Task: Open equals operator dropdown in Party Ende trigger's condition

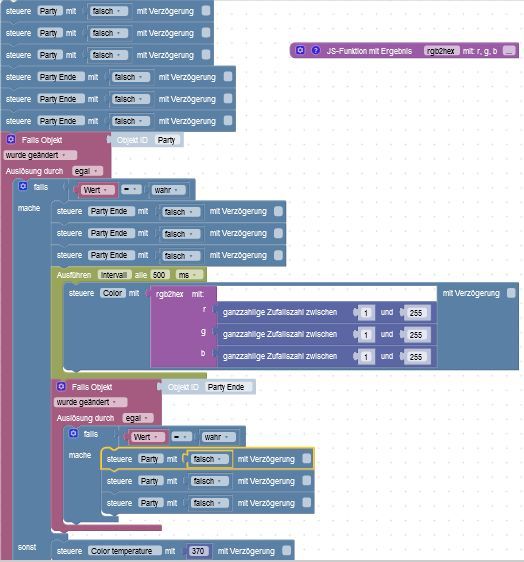Action: point(181,437)
